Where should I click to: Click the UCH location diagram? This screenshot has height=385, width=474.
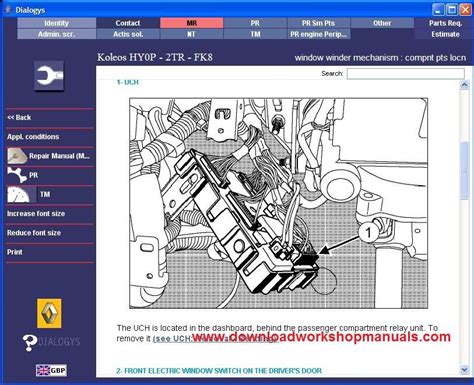click(x=279, y=203)
